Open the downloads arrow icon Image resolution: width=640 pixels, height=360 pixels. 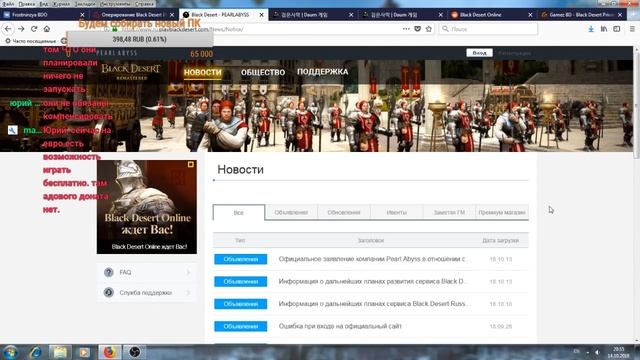591,29
